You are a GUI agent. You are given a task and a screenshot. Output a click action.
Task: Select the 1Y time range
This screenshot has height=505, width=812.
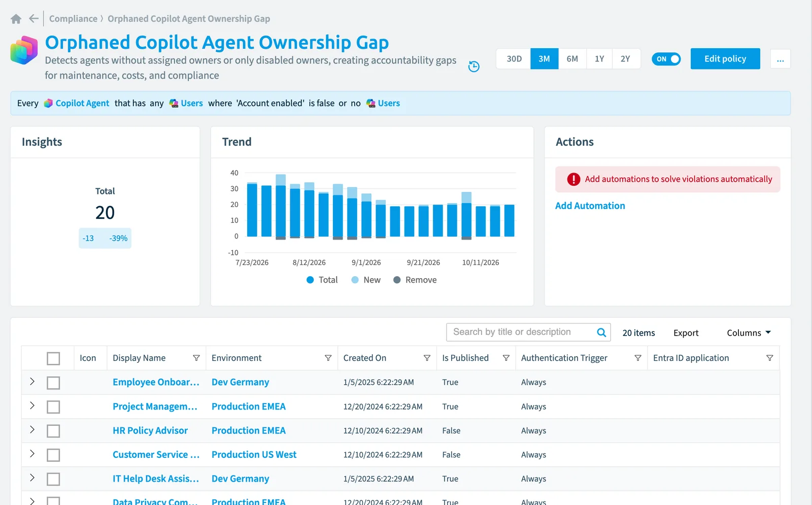coord(599,59)
